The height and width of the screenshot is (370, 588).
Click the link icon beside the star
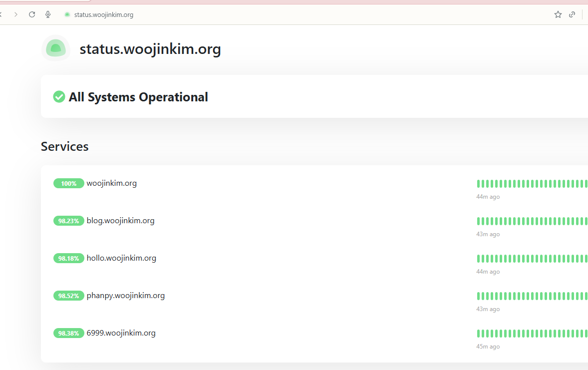572,14
